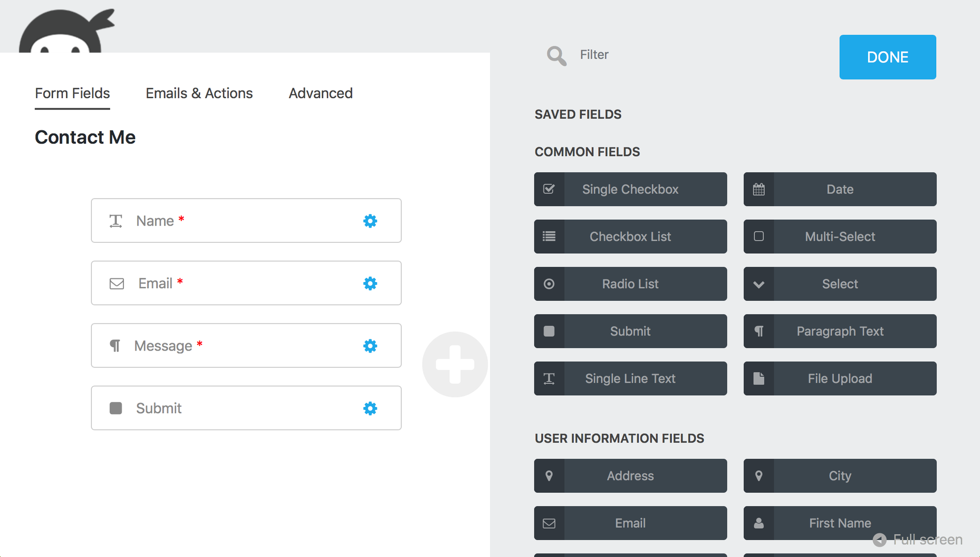
Task: Add a File Upload field
Action: click(840, 378)
